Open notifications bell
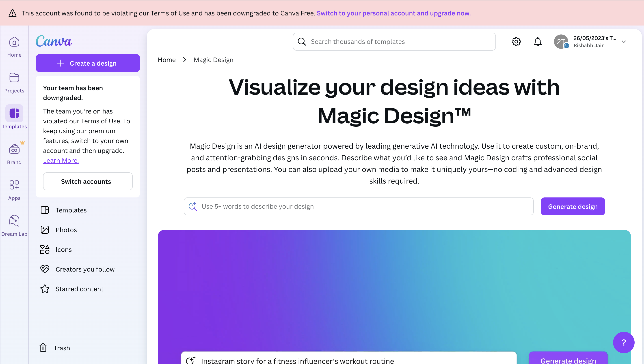The width and height of the screenshot is (644, 364). (x=537, y=41)
